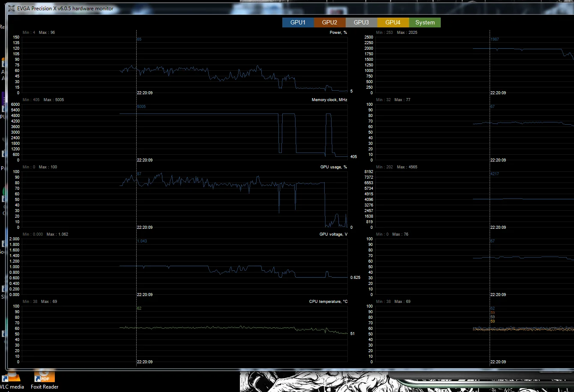Screen dimensions: 574x392
Task: Click the "GPU voltage, V" graph title
Action: (x=333, y=234)
